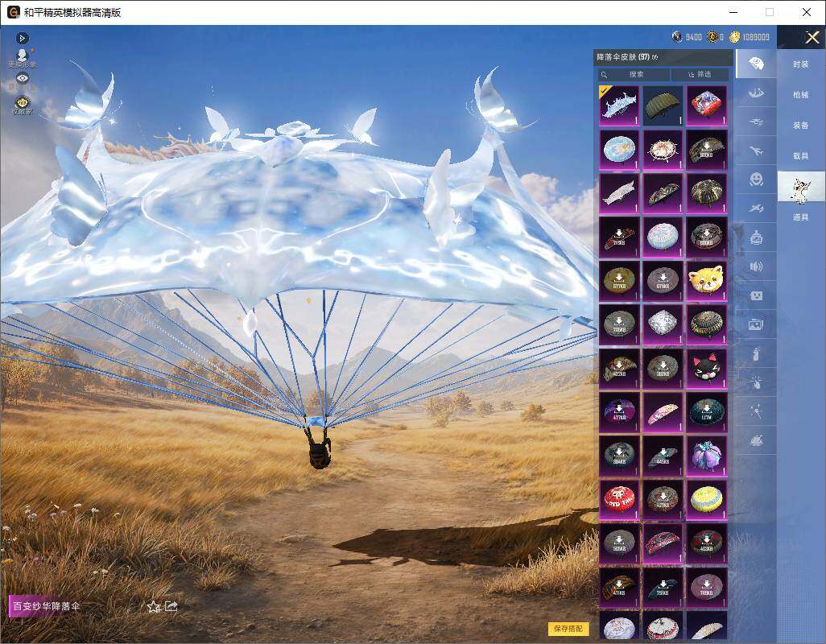Open the airplane skin category icon
The image size is (826, 644).
757,151
